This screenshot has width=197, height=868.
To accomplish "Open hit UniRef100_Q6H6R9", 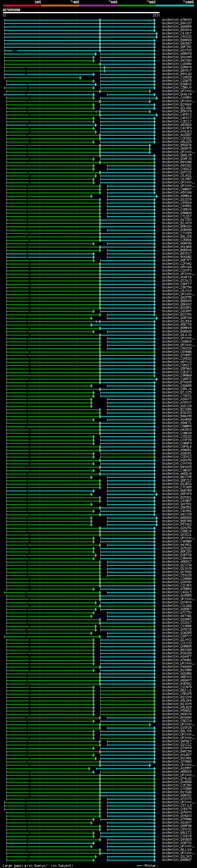I will pyautogui.click(x=177, y=26).
